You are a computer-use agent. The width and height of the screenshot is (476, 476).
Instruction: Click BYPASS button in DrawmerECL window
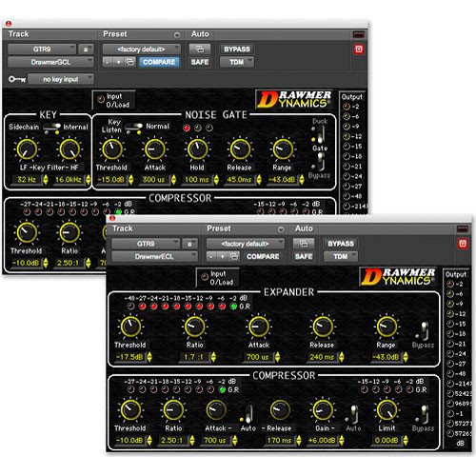pyautogui.click(x=341, y=244)
